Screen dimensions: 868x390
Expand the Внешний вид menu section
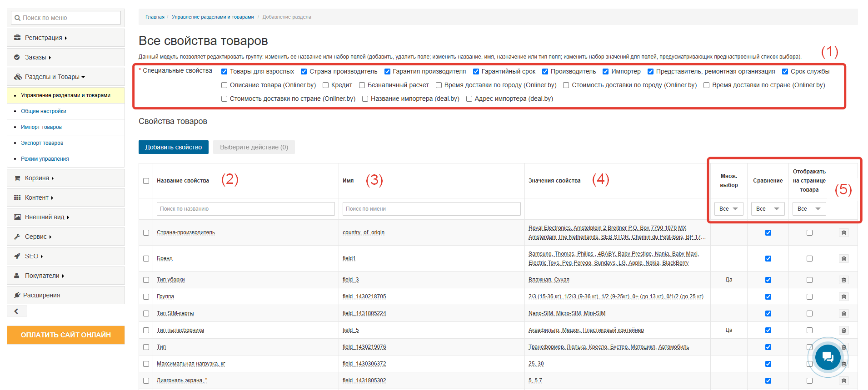click(x=66, y=217)
